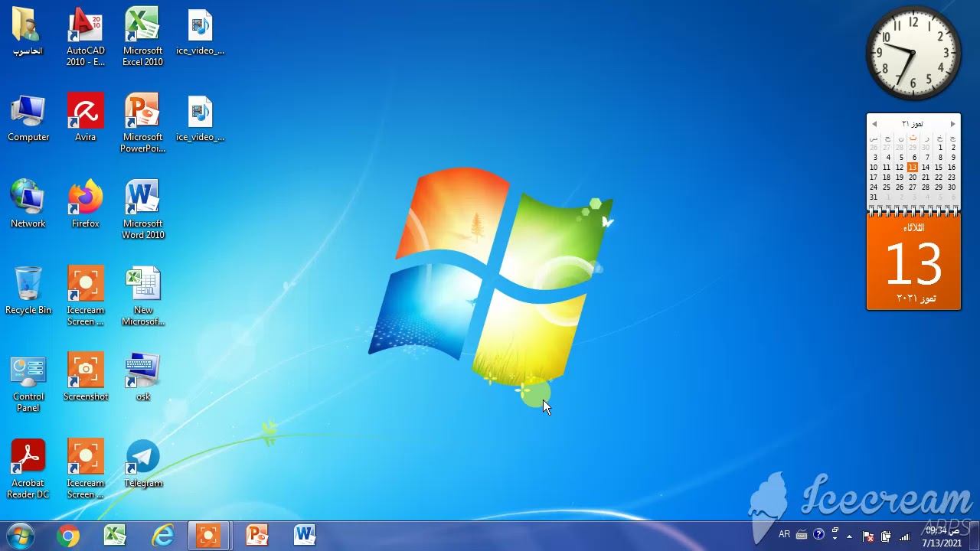Image resolution: width=980 pixels, height=551 pixels.
Task: Open Word from the taskbar
Action: 305,536
